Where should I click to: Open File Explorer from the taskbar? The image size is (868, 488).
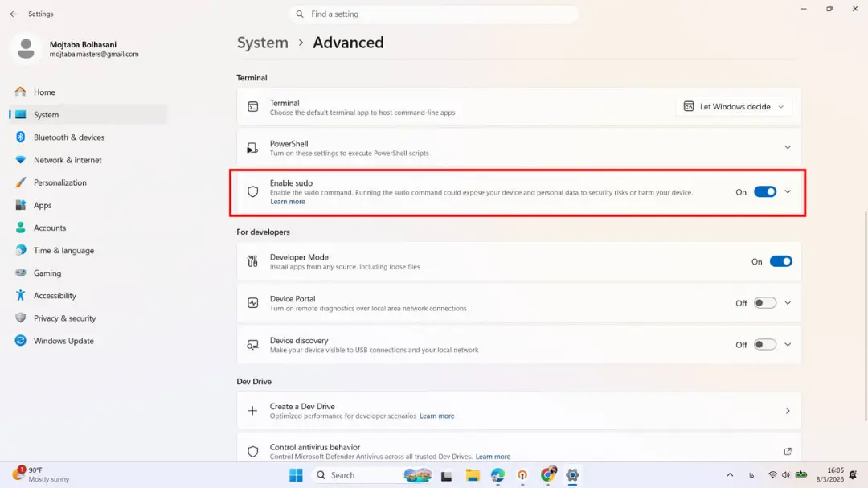pyautogui.click(x=473, y=475)
